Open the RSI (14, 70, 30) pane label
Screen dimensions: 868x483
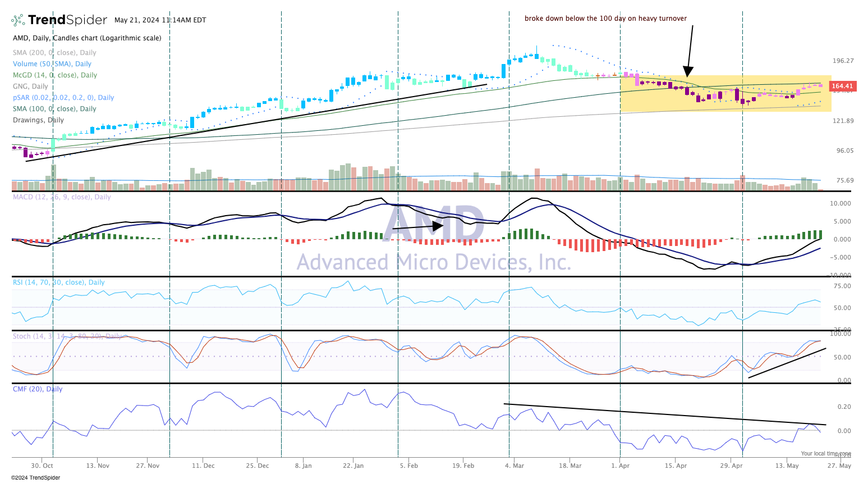[x=59, y=282]
